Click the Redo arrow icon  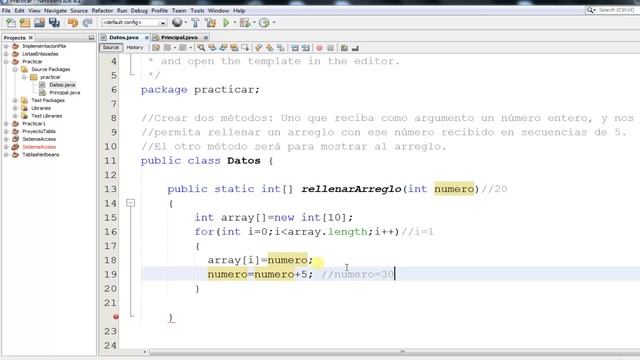tap(87, 23)
